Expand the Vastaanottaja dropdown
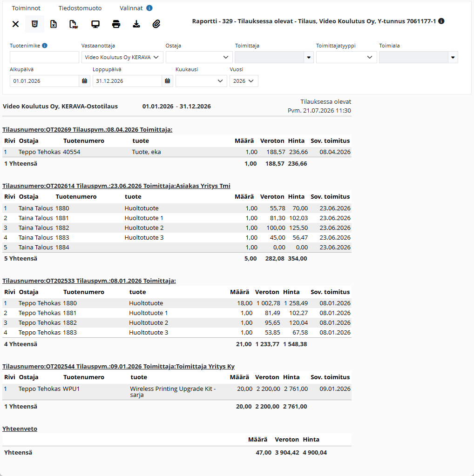The height and width of the screenshot is (476, 474). point(122,57)
